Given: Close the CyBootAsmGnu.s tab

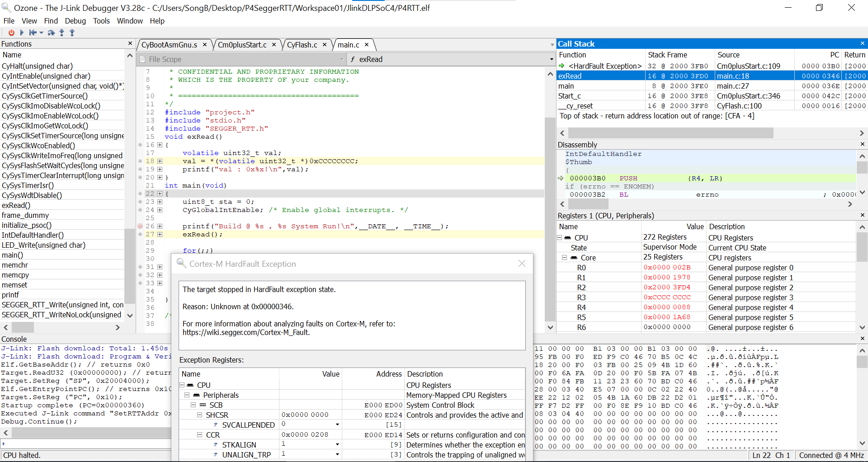Looking at the screenshot, I should click(x=205, y=44).
